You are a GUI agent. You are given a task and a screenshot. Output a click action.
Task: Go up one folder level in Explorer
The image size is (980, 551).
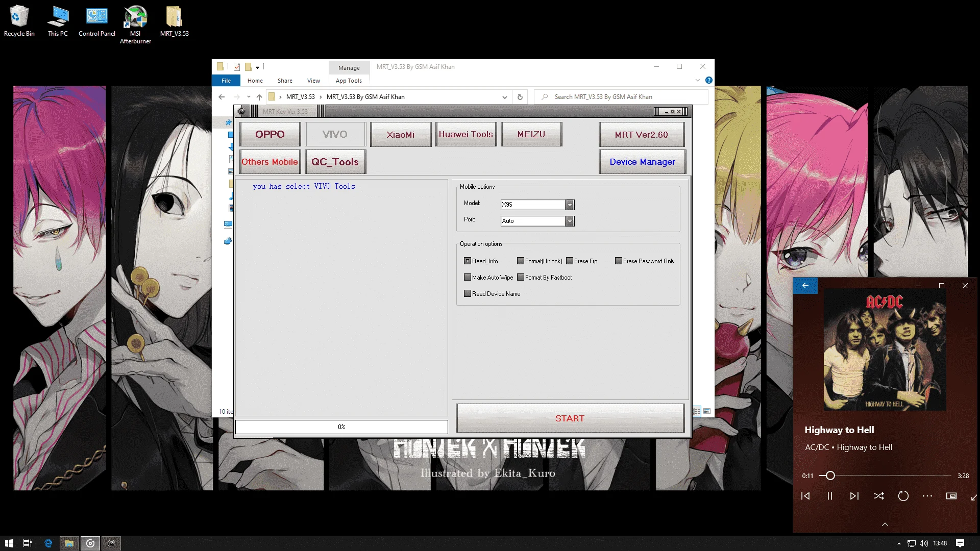(x=259, y=97)
